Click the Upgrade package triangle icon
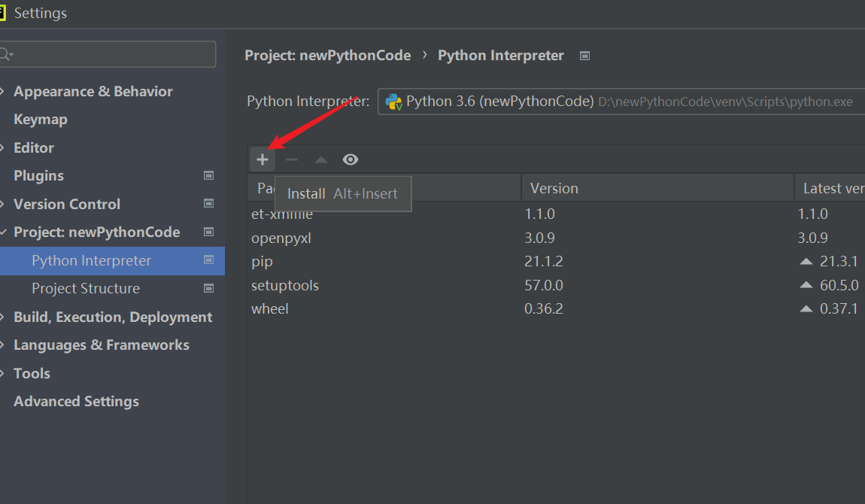 [x=321, y=159]
